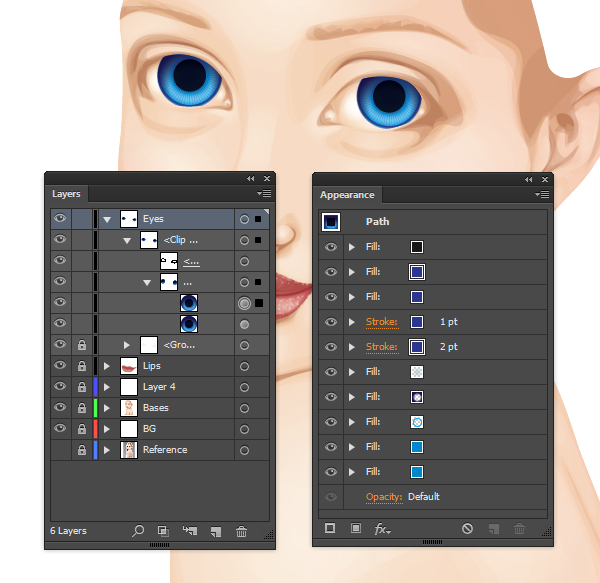
Task: Click the 2 pt stroke weight value
Action: pyautogui.click(x=448, y=347)
